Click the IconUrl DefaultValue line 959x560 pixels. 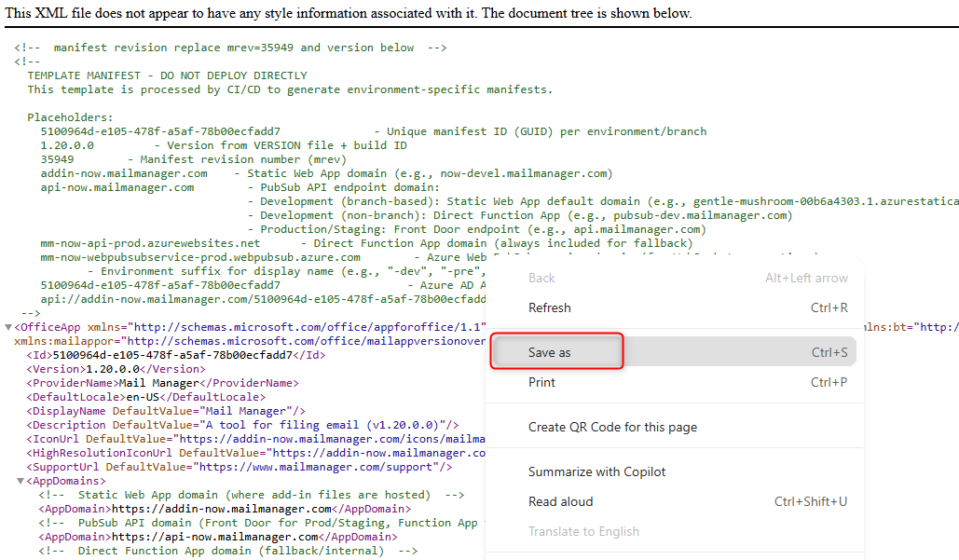[x=255, y=439]
